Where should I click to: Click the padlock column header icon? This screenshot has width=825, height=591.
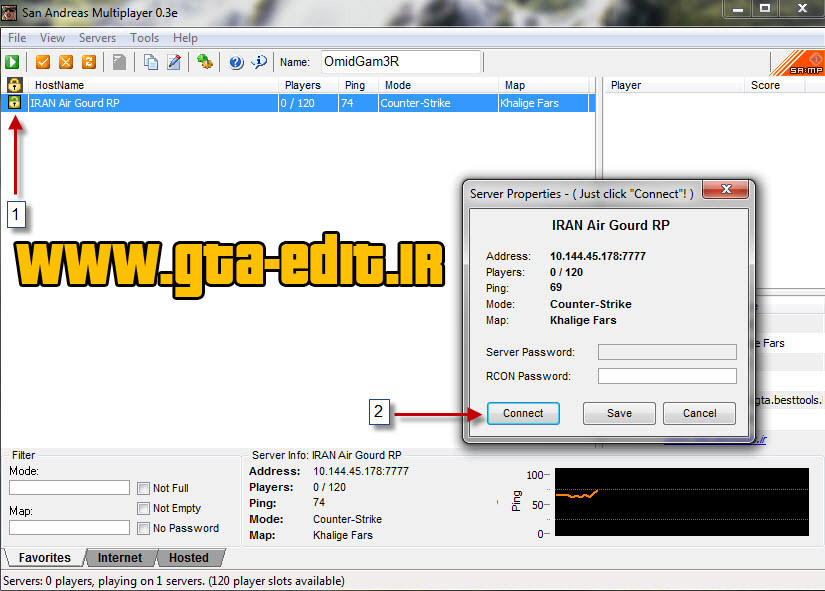(x=14, y=85)
